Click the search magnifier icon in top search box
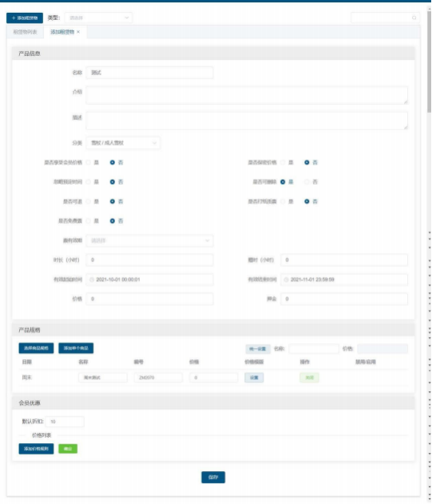Viewport: 432px width, 504px height. (414, 18)
